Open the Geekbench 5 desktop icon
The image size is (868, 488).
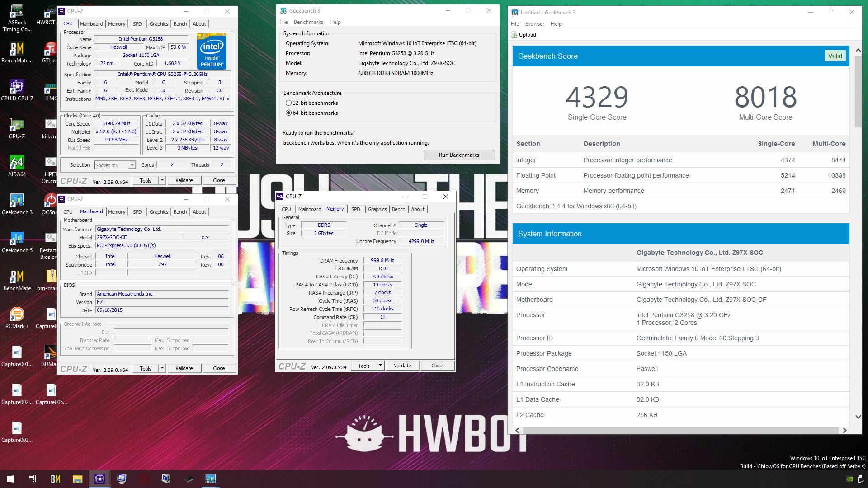(x=17, y=242)
